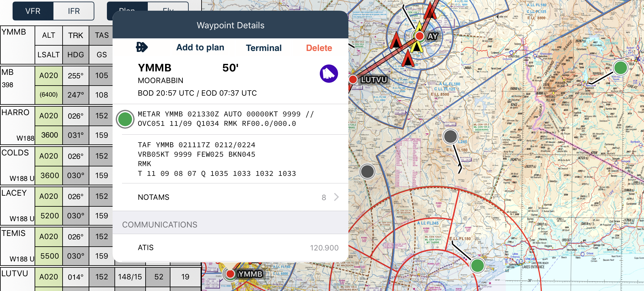Tap the 148/15 wind cell for LUTVU
This screenshot has width=644, height=291.
click(130, 277)
